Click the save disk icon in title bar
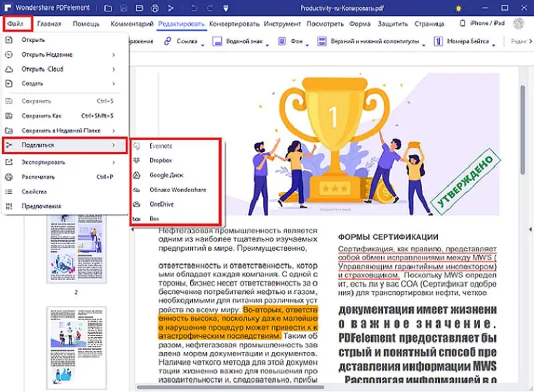This screenshot has width=534, height=392. (x=123, y=8)
